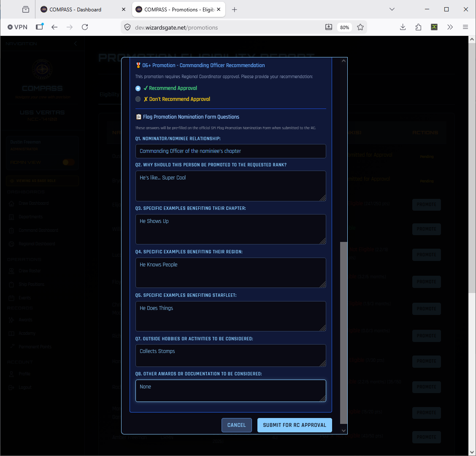This screenshot has height=456, width=476.
Task: Click the page scrollbar down arrow
Action: [472, 452]
